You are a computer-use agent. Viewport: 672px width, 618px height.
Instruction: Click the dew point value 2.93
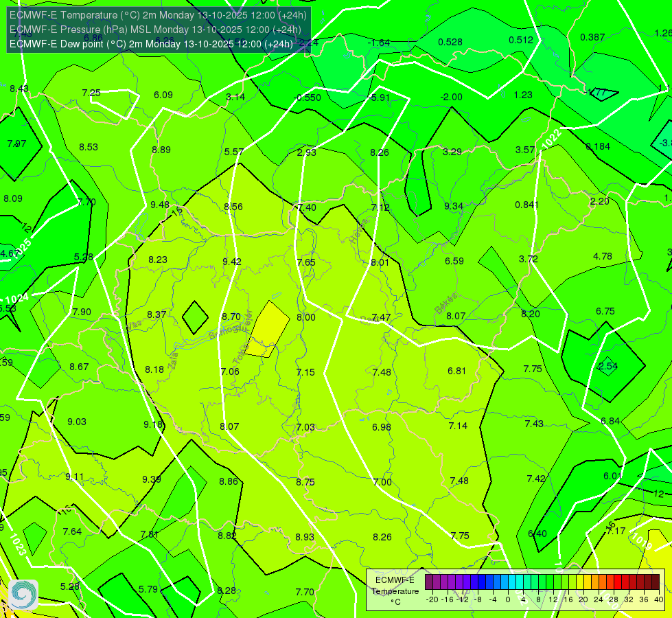click(x=306, y=152)
